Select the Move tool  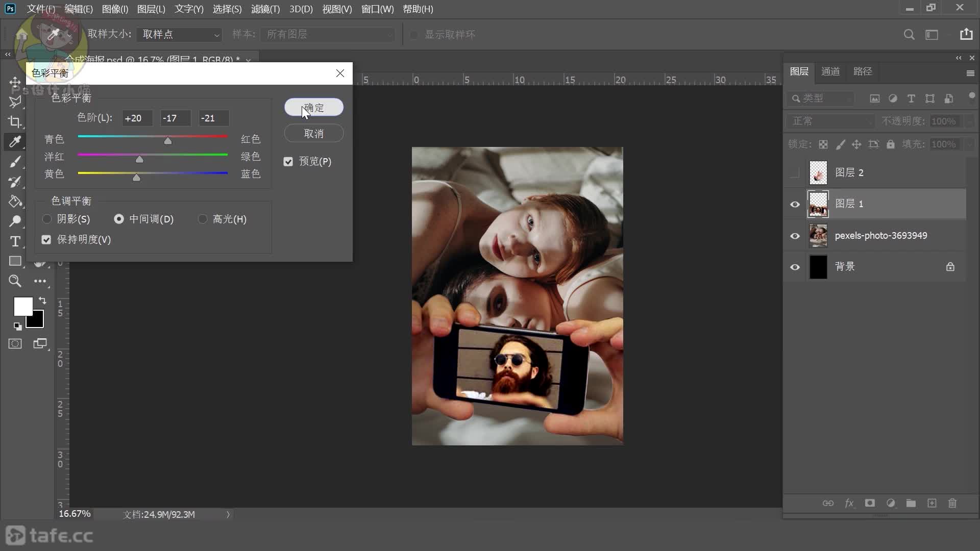pyautogui.click(x=15, y=82)
